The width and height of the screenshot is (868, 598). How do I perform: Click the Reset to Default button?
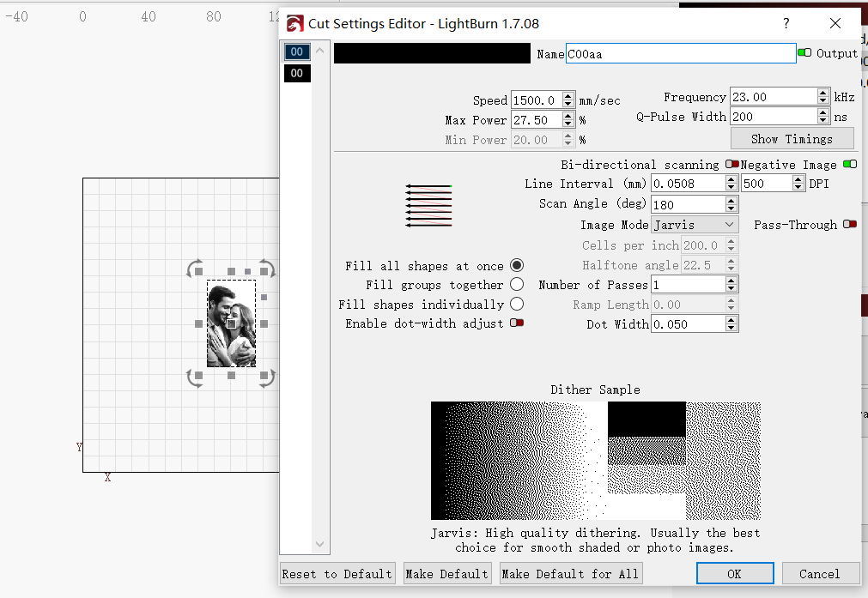337,574
